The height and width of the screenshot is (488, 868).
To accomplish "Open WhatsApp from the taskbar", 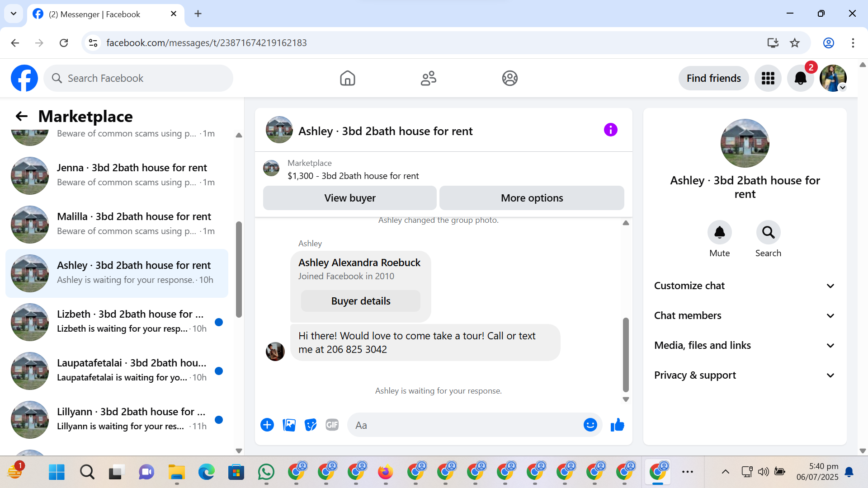I will [266, 472].
